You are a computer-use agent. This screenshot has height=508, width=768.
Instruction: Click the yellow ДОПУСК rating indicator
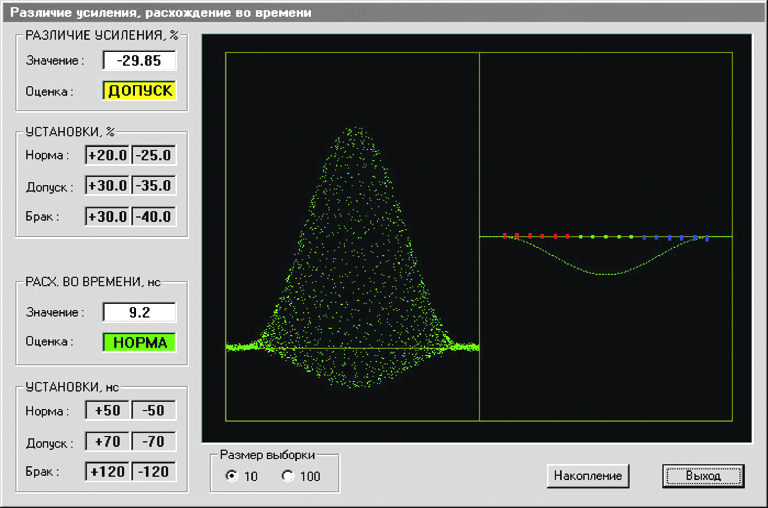pyautogui.click(x=140, y=91)
